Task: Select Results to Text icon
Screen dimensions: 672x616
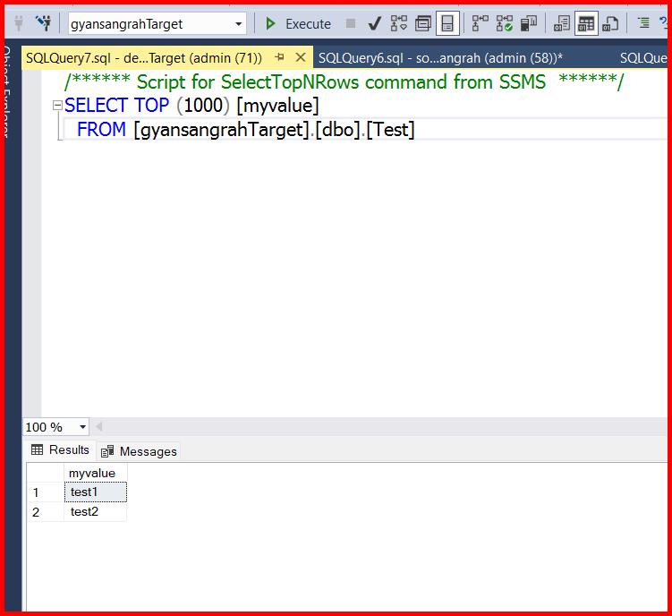Action: 561,23
